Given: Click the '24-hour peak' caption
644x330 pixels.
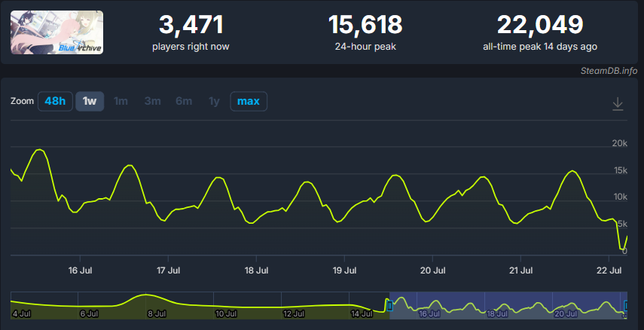Looking at the screenshot, I should pyautogui.click(x=365, y=47).
